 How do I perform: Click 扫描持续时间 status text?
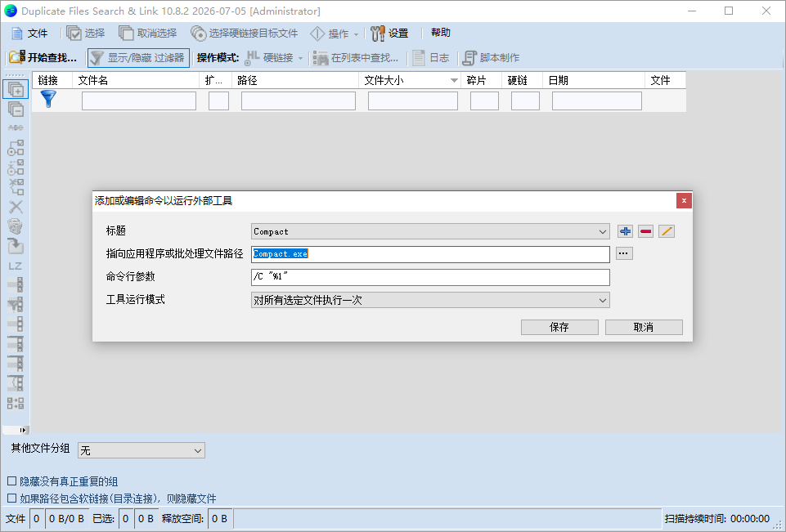click(716, 518)
